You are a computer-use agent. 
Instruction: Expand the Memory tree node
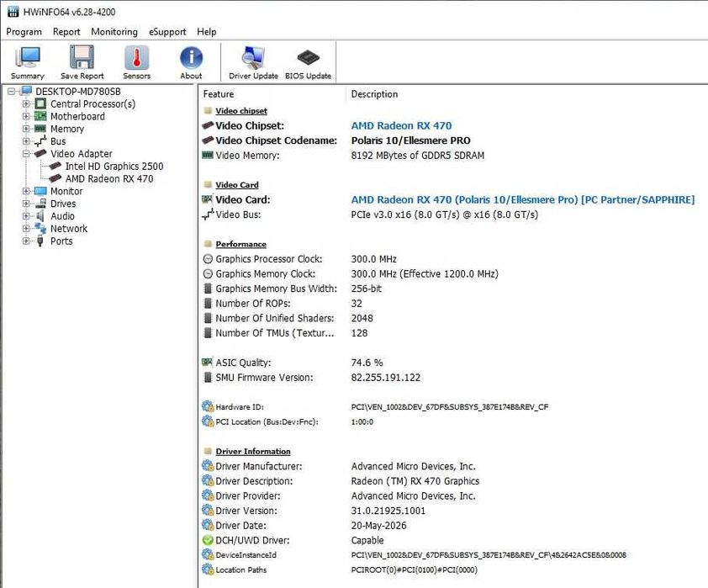coord(26,129)
